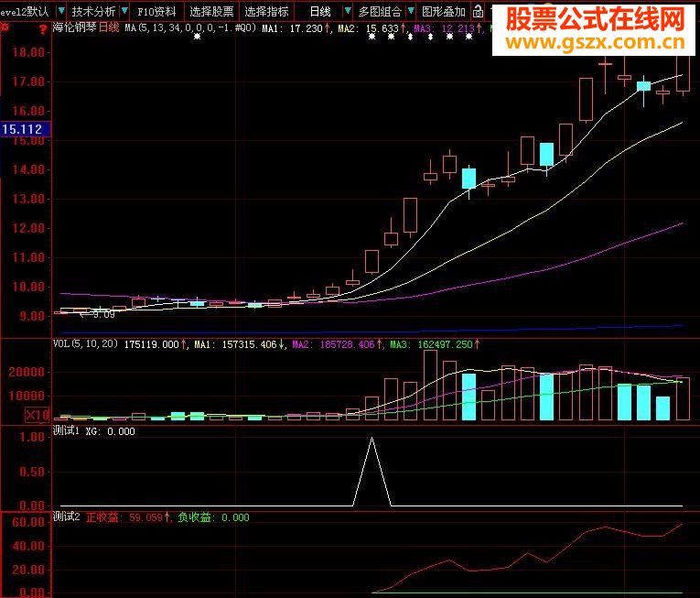The image size is (700, 598).
Task: Click the X10 volume scale box
Action: (38, 415)
